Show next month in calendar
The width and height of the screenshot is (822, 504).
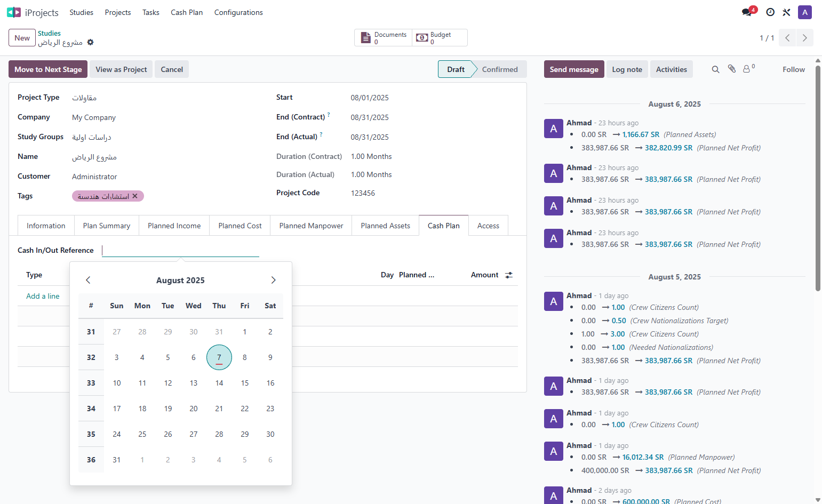[273, 280]
